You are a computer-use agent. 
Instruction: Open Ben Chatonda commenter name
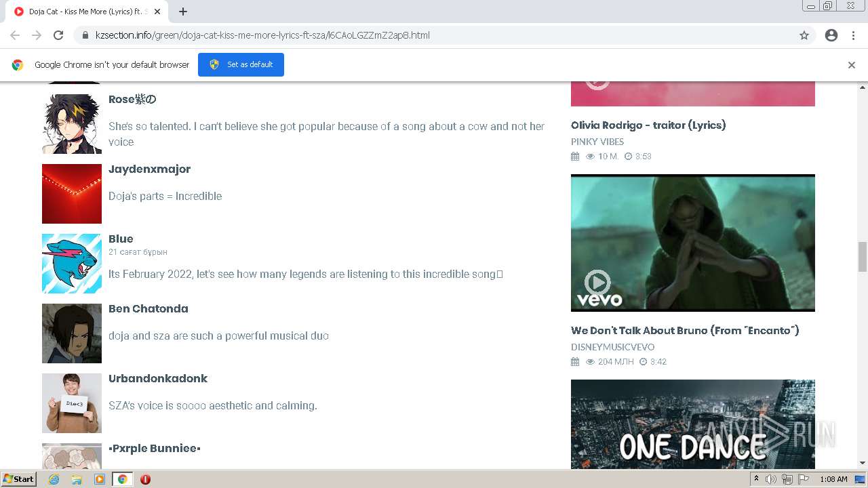tap(149, 308)
